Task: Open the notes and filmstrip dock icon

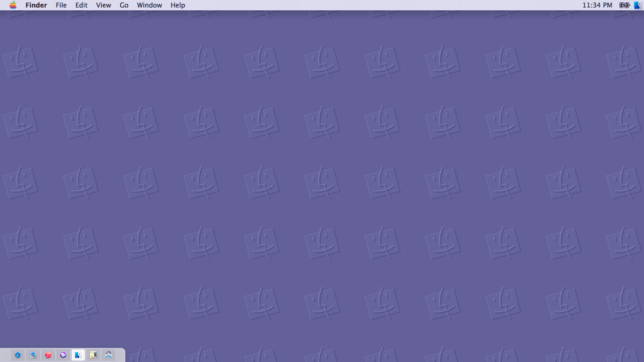Action: tap(93, 355)
